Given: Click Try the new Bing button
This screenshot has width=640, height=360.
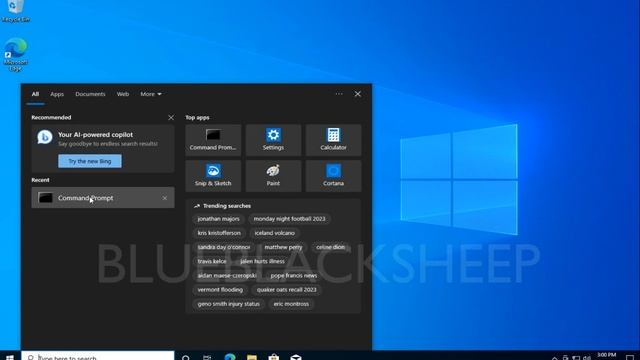Looking at the screenshot, I should click(x=90, y=161).
